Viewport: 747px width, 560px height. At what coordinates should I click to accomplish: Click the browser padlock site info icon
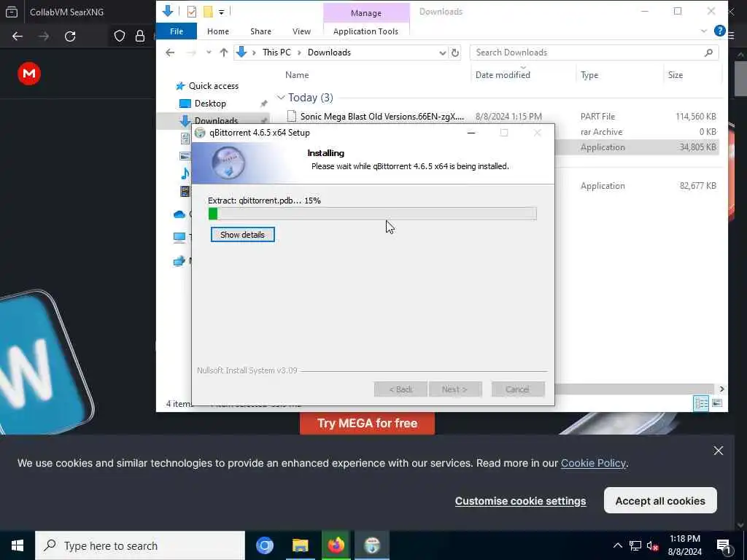(x=139, y=36)
